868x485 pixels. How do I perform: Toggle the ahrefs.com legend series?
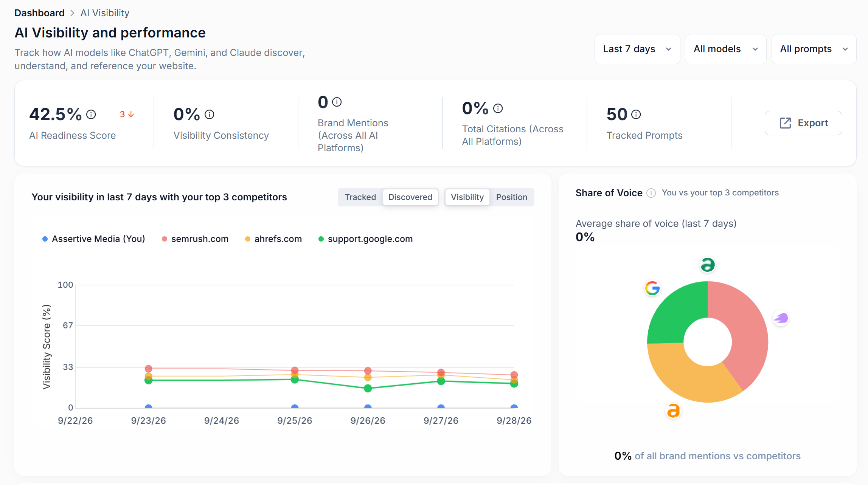pos(273,239)
